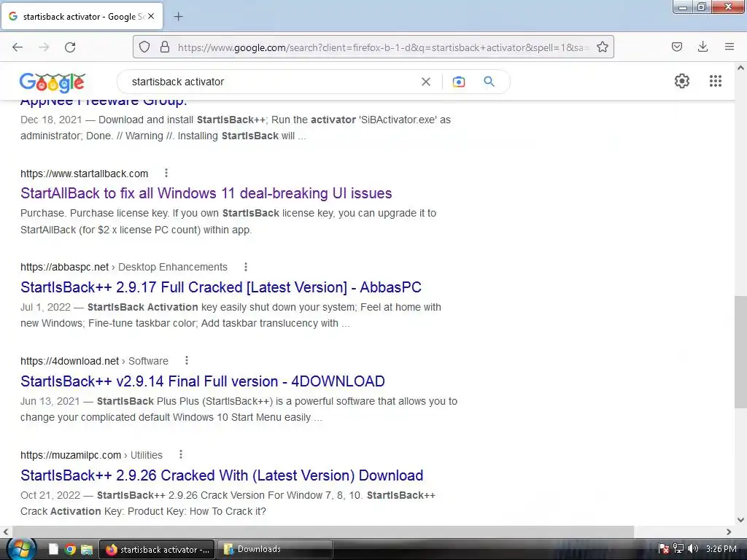Go back to the previous page
Image resolution: width=747 pixels, height=560 pixels.
point(18,47)
